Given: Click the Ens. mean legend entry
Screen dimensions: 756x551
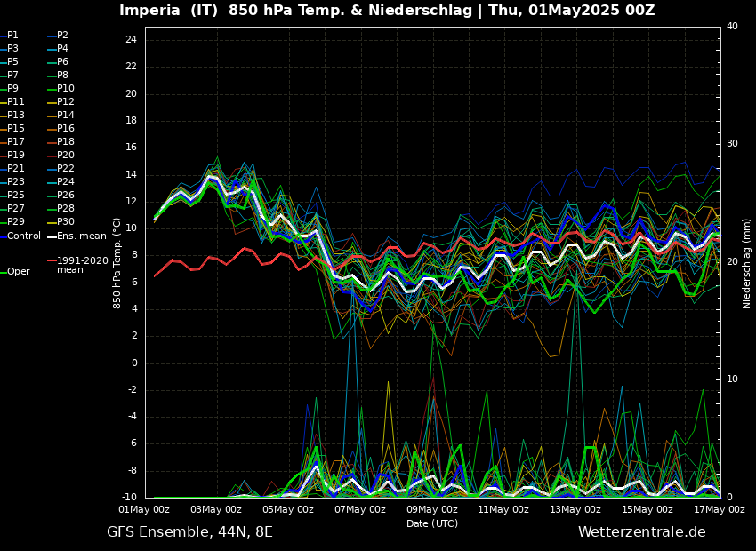Looking at the screenshot, I should [x=81, y=236].
